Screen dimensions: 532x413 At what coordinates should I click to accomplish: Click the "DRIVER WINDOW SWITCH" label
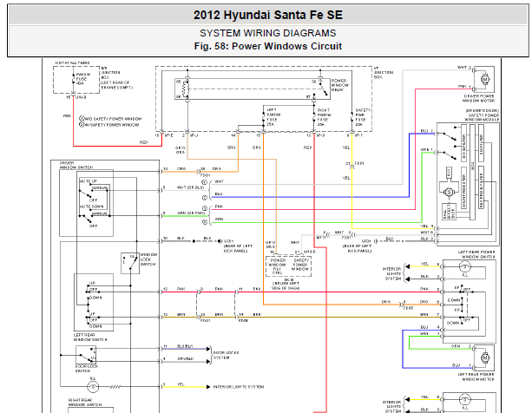76,165
